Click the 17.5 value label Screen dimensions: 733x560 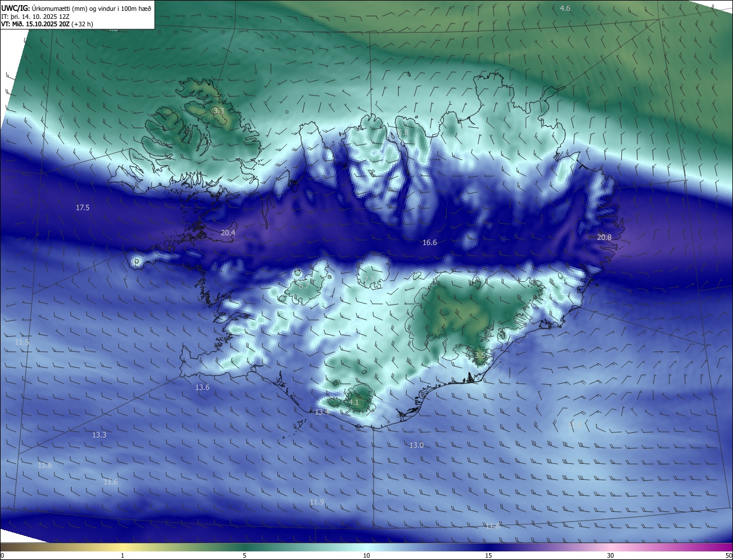pyautogui.click(x=82, y=207)
